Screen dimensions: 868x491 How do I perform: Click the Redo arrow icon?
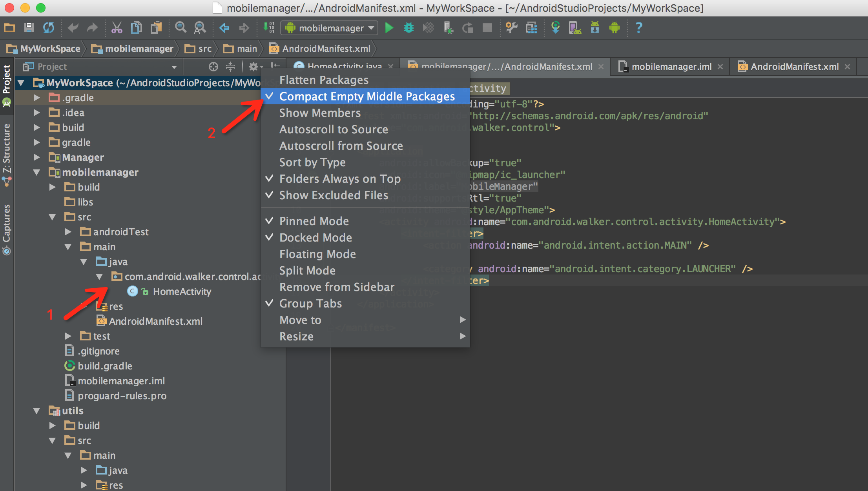pyautogui.click(x=92, y=28)
